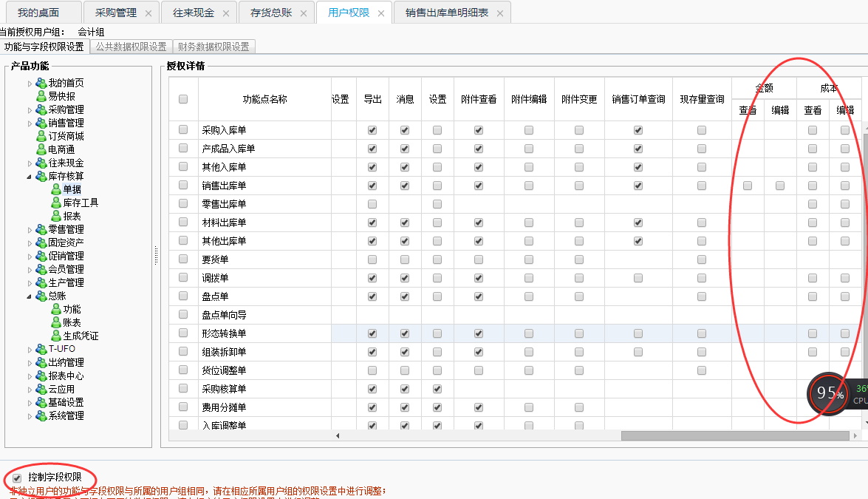Collapse the 库存核算 tree node
This screenshot has height=499, width=868.
point(30,176)
